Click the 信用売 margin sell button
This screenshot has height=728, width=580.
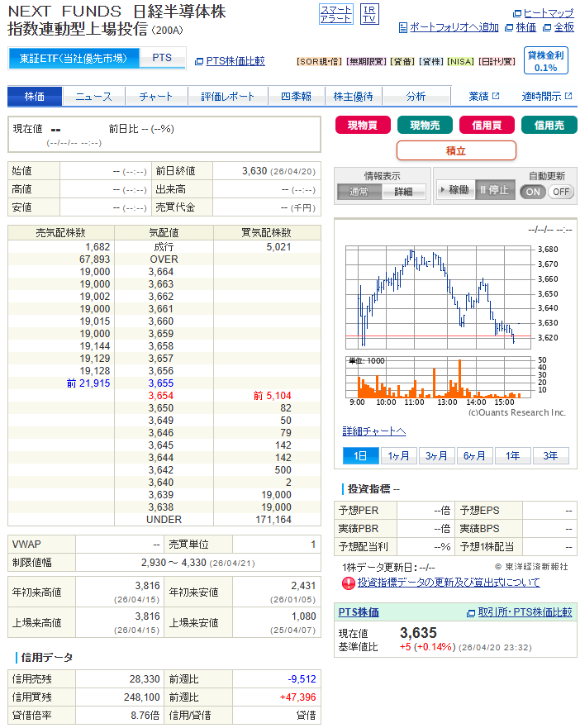coord(549,126)
